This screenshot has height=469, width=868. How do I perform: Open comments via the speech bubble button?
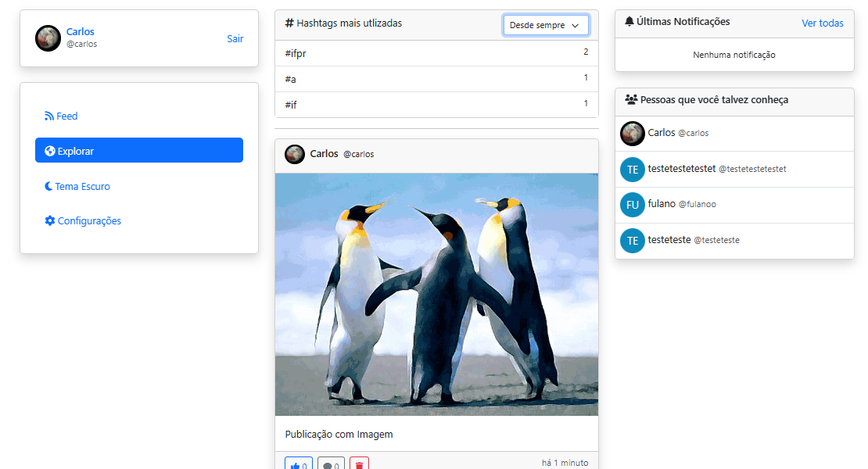click(331, 464)
